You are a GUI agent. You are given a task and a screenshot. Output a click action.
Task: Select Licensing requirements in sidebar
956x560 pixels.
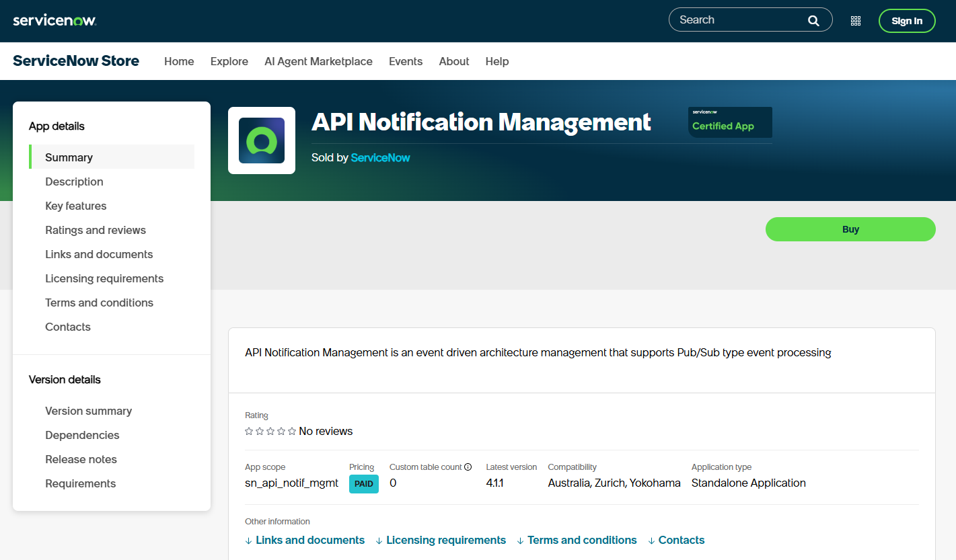104,278
